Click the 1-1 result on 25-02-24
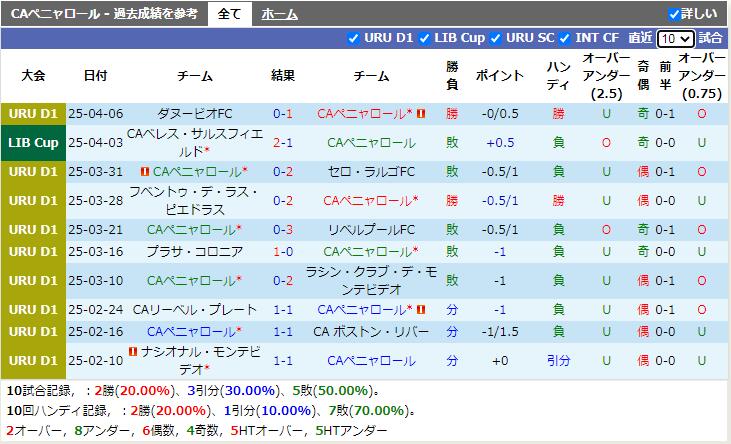Screen dimensions: 731x444 (x=283, y=310)
